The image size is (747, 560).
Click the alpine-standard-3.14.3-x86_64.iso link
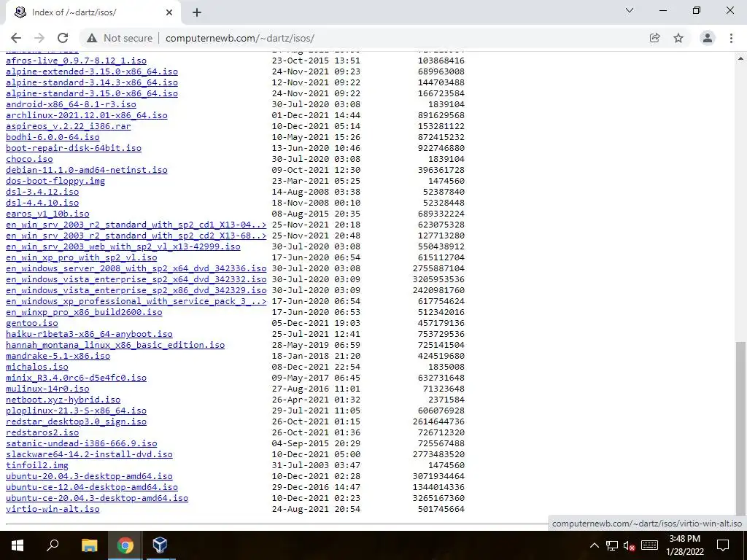pos(92,82)
